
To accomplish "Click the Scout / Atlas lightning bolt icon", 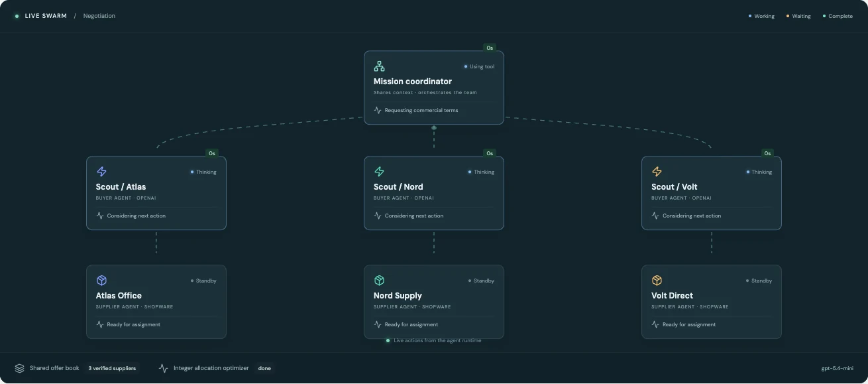I will pos(101,172).
